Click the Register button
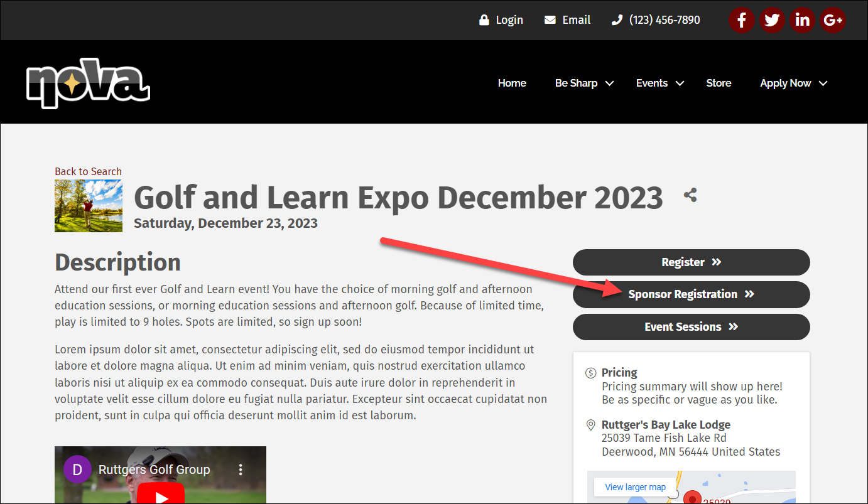868x504 pixels. pos(691,262)
